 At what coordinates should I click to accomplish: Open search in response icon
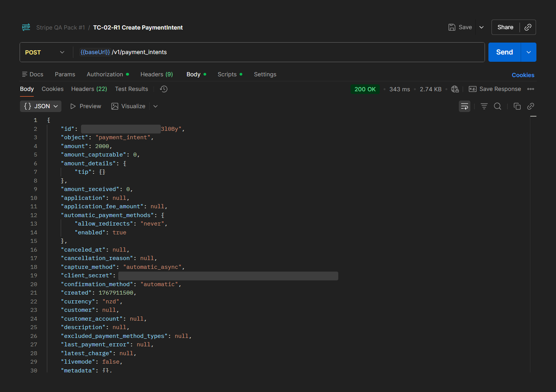point(498,106)
